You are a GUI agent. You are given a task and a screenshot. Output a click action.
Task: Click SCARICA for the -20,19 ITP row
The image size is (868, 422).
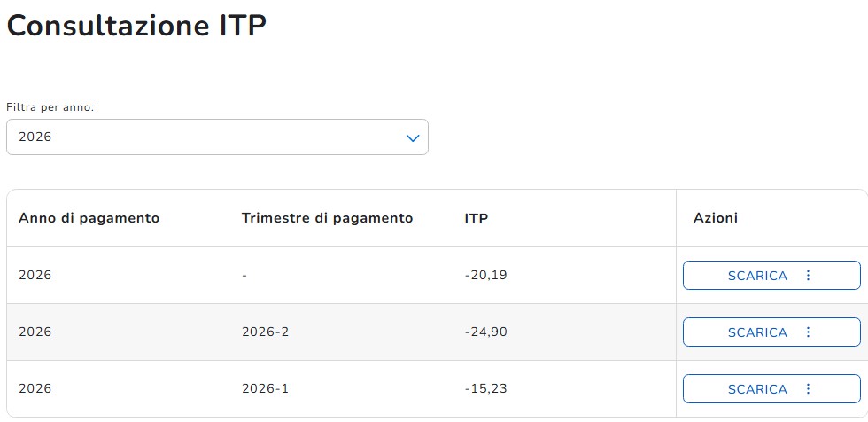pyautogui.click(x=757, y=275)
